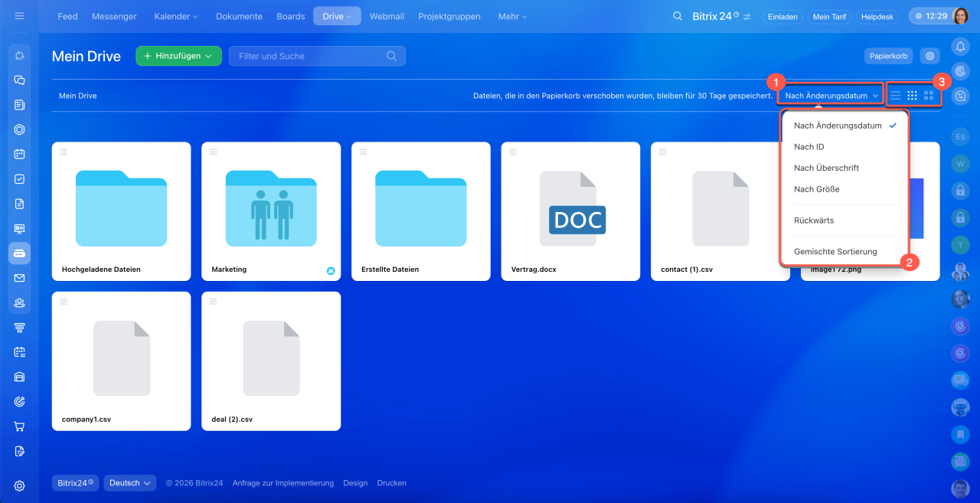980x503 pixels.
Task: Open calendar icon in left sidebar
Action: 20,154
